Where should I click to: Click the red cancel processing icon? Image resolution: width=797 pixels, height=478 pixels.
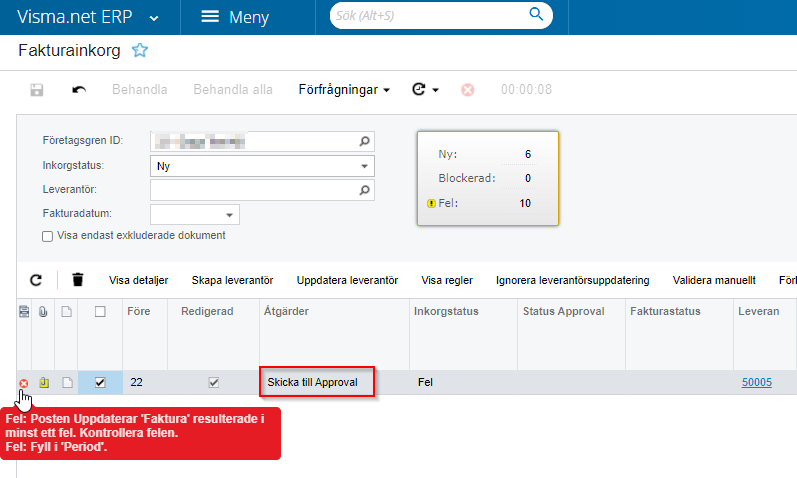(x=468, y=90)
